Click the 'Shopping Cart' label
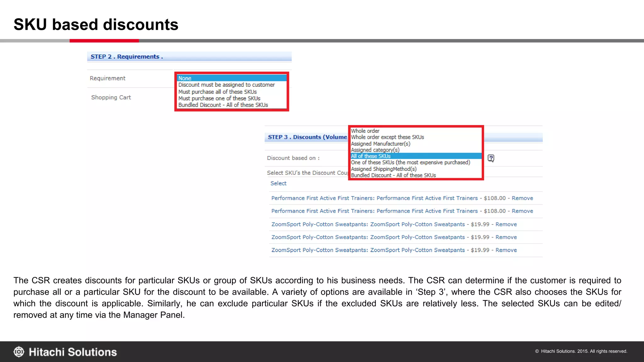Image resolution: width=644 pixels, height=362 pixels. [x=111, y=97]
